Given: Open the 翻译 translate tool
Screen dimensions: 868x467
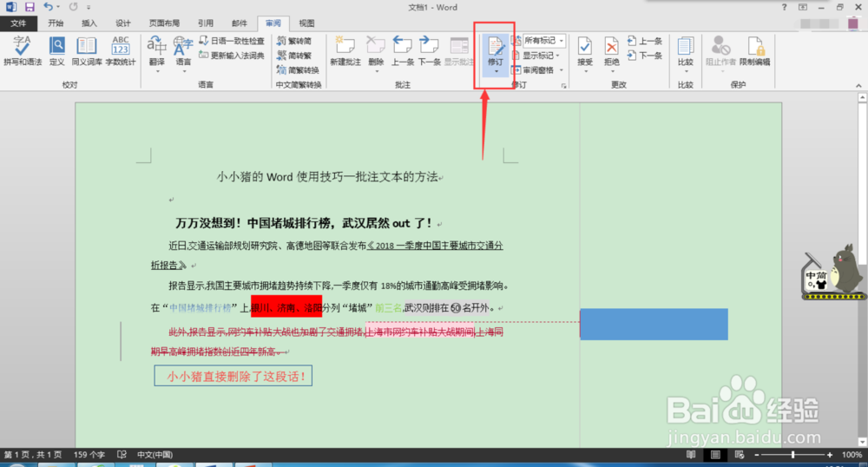Looking at the screenshot, I should coord(157,54).
